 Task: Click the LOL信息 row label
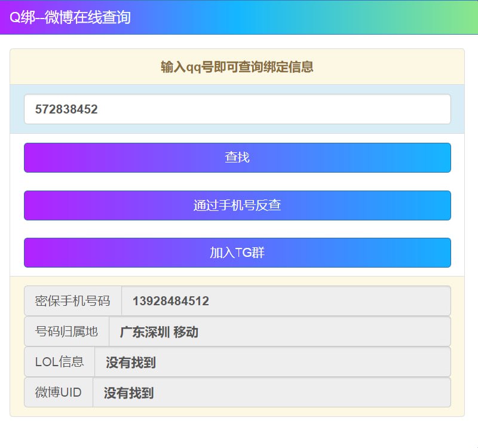59,362
